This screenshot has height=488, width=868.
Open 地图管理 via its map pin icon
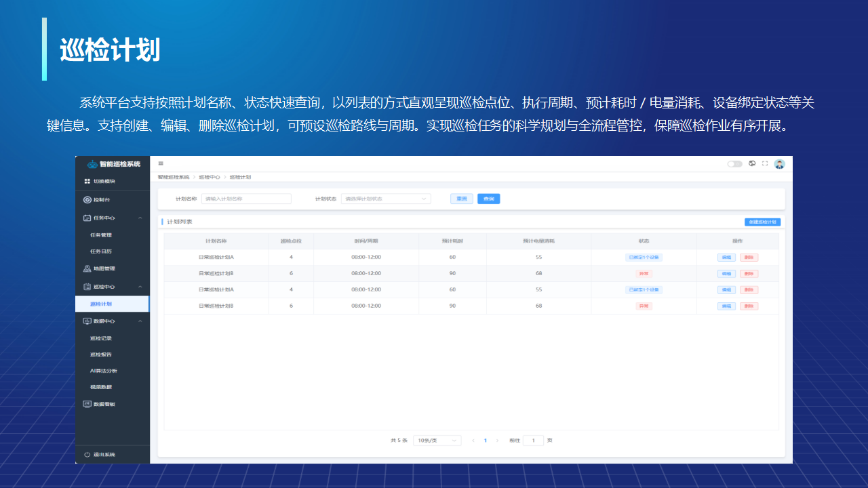click(x=87, y=269)
